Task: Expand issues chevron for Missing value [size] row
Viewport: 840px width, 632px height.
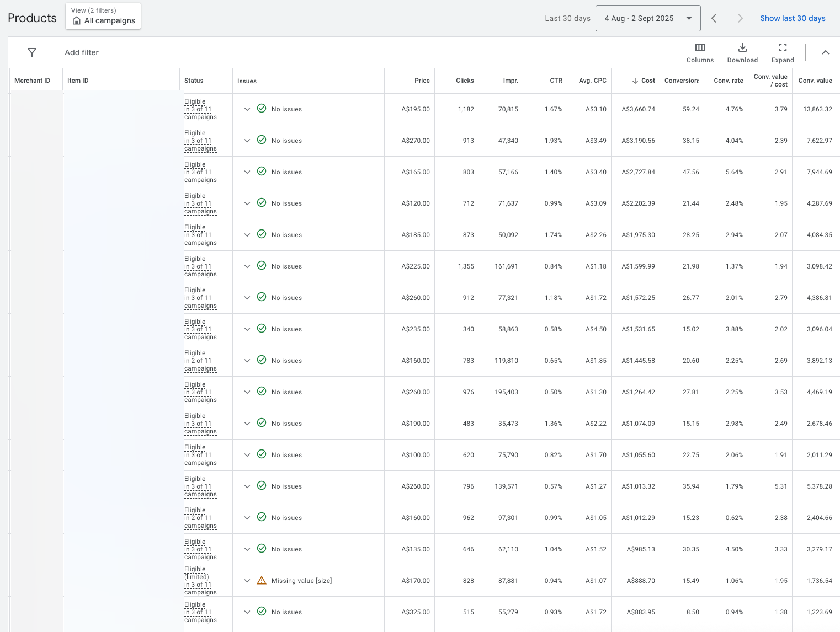Action: [247, 581]
